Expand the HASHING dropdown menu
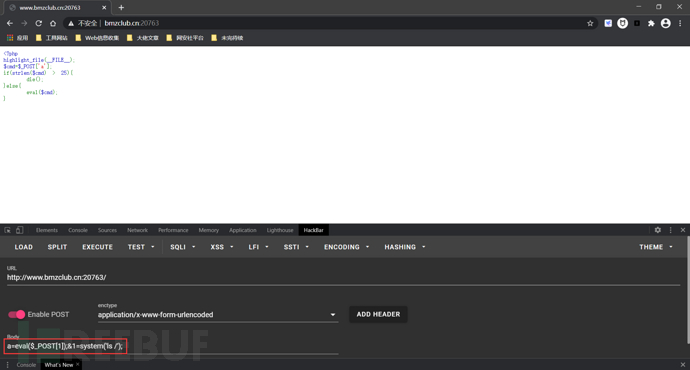The height and width of the screenshot is (370, 690). pyautogui.click(x=404, y=247)
